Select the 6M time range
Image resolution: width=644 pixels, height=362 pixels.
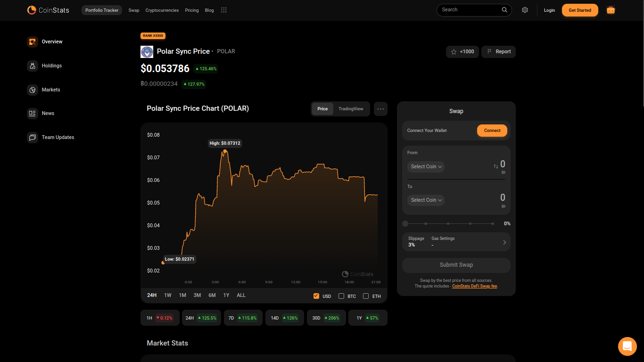212,296
